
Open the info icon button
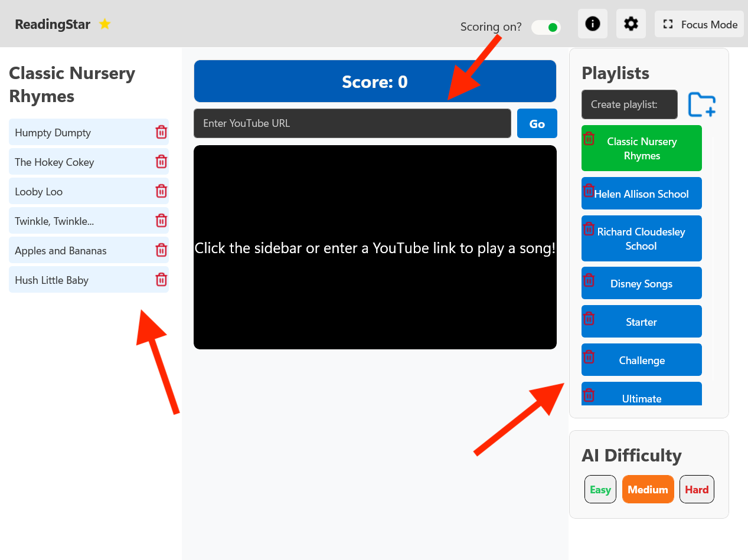pos(592,24)
